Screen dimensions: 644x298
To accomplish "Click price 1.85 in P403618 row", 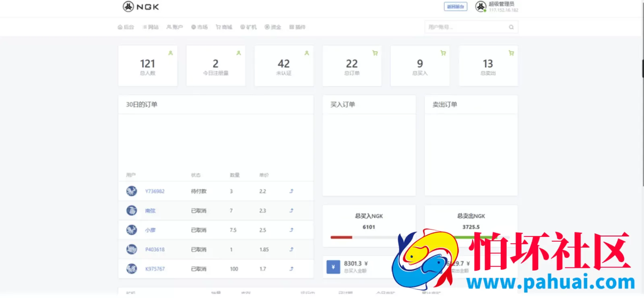I will [x=264, y=249].
